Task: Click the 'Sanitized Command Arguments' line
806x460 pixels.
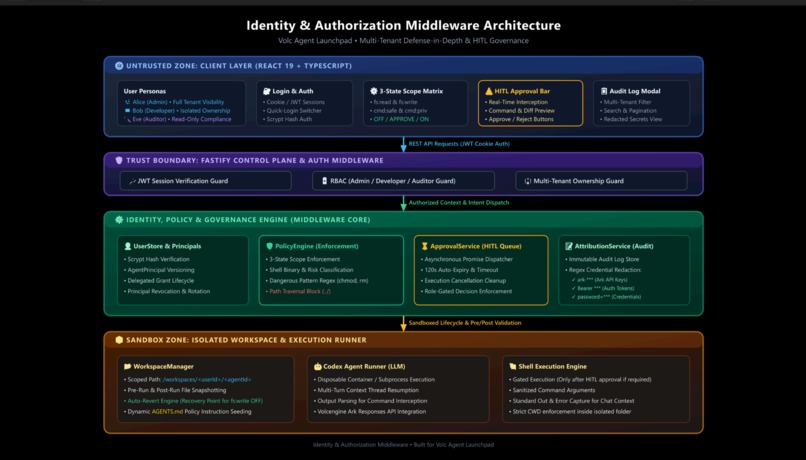Action: pyautogui.click(x=551, y=390)
